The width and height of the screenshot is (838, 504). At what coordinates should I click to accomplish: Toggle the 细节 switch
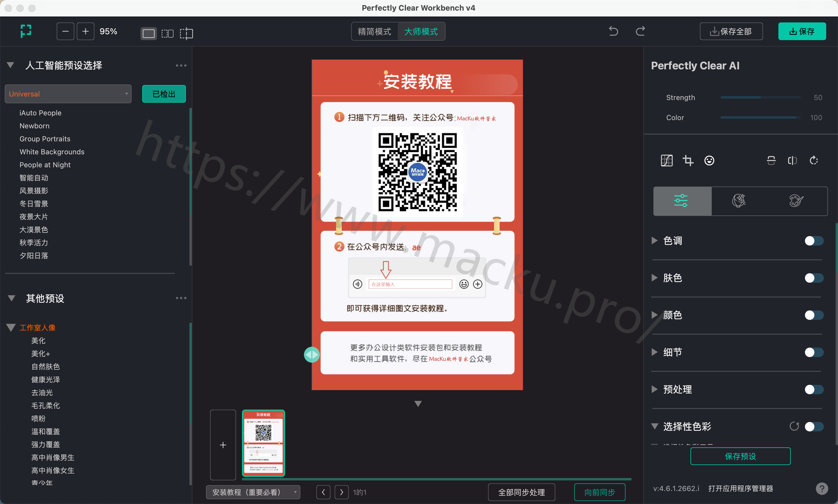(x=814, y=352)
